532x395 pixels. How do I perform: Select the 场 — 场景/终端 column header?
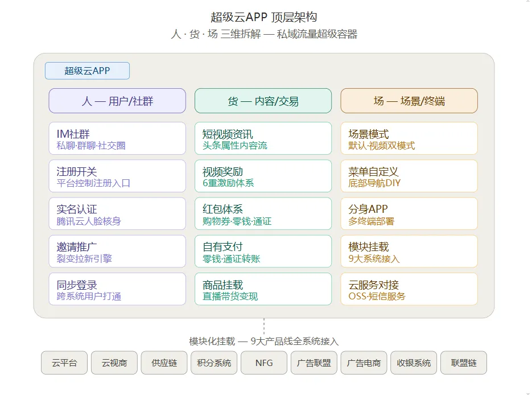tap(409, 101)
